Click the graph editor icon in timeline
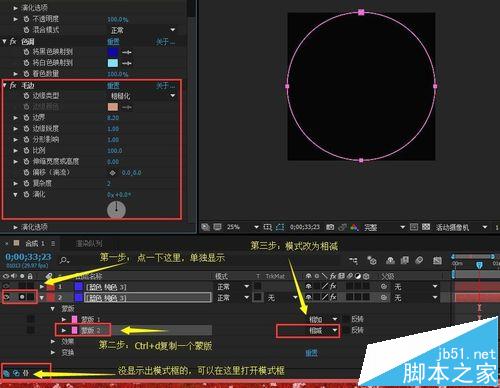This screenshot has height=388, width=500. click(437, 260)
